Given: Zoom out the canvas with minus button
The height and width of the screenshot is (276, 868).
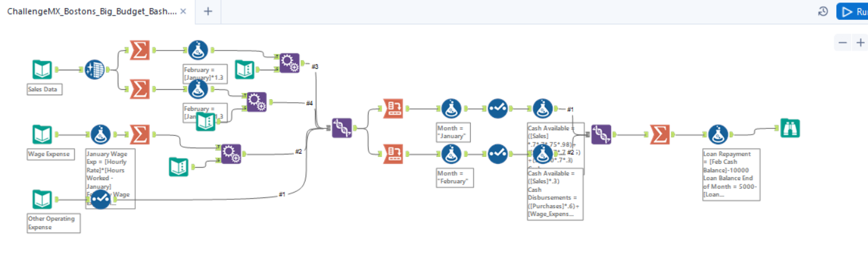Looking at the screenshot, I should pos(843,42).
